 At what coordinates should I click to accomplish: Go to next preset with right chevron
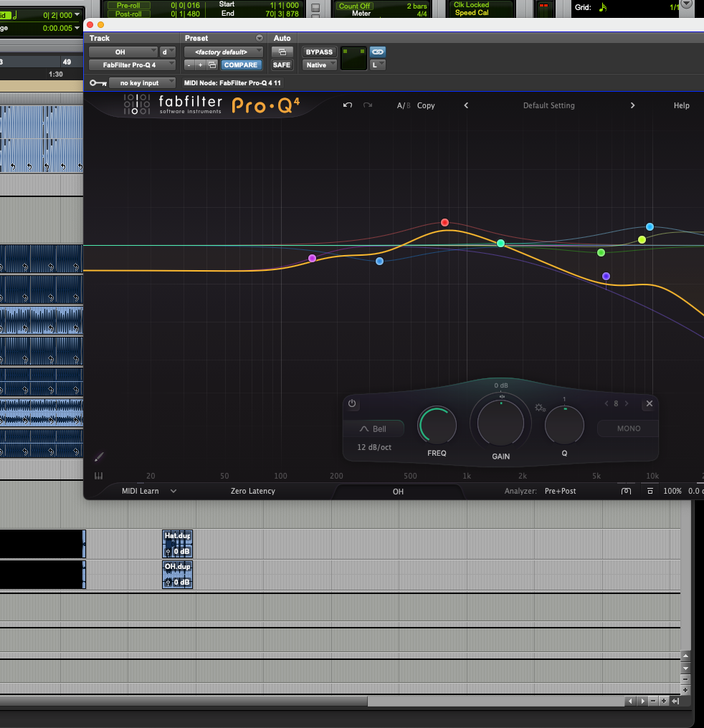[x=632, y=105]
